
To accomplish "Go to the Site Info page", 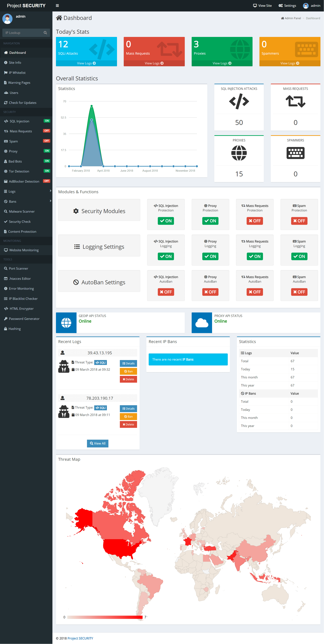I will (x=14, y=63).
